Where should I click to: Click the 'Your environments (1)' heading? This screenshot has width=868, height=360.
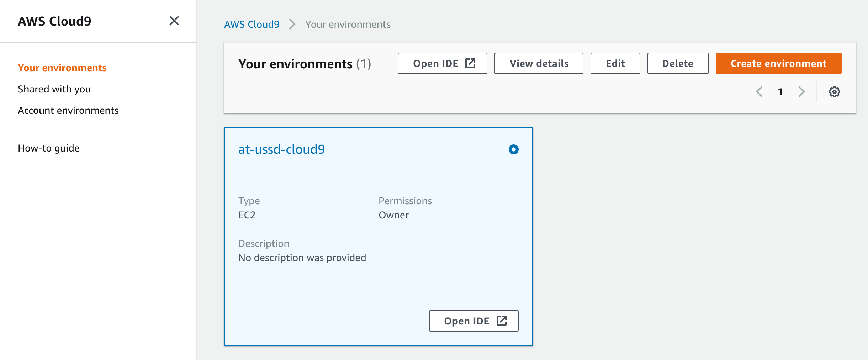(x=305, y=64)
